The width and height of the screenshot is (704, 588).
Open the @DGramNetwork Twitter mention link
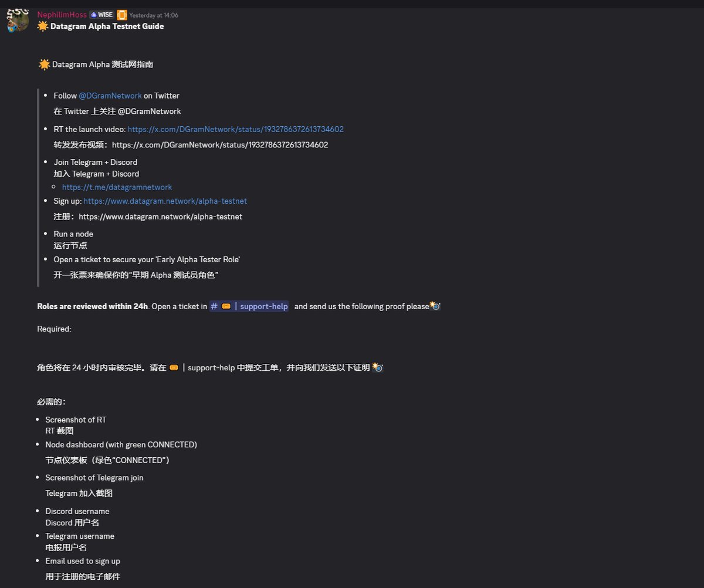110,96
